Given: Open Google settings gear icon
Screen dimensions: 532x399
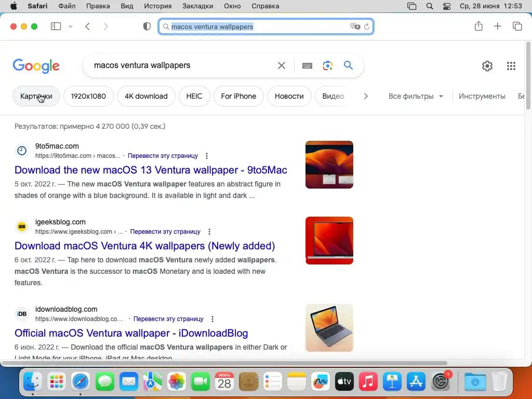Looking at the screenshot, I should [x=487, y=66].
